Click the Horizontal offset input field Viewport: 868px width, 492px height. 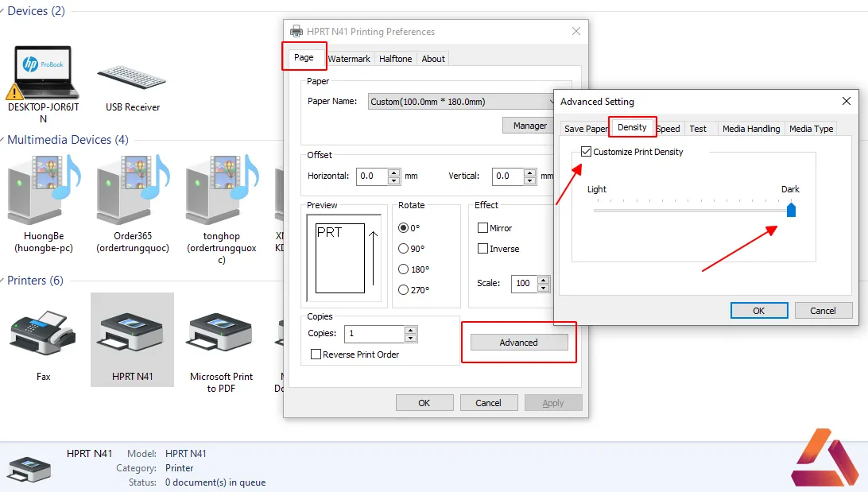373,176
